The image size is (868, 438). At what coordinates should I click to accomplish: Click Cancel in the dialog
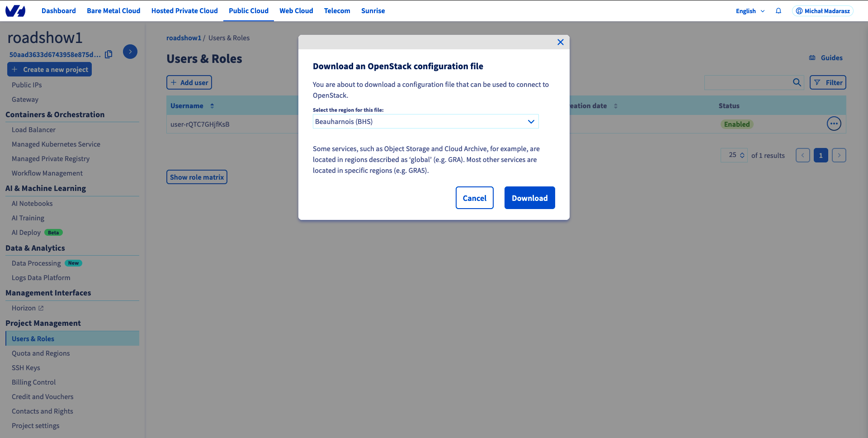coord(475,198)
